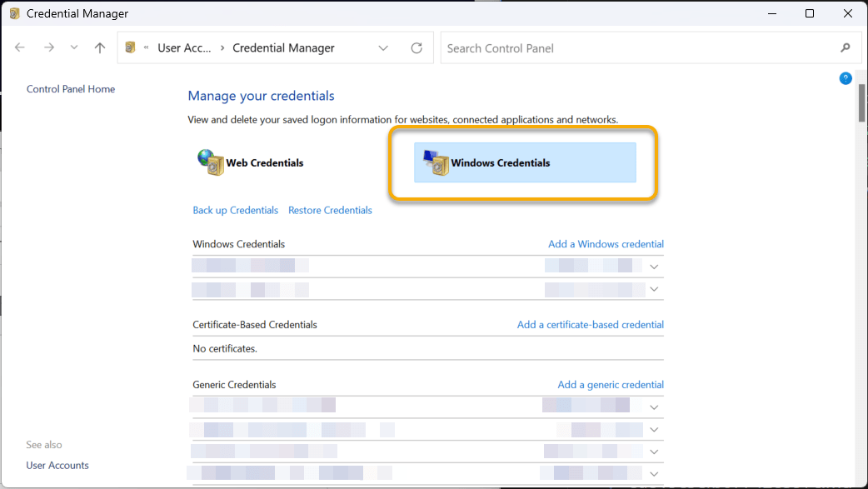Open the blue help question mark
This screenshot has height=489, width=868.
846,78
